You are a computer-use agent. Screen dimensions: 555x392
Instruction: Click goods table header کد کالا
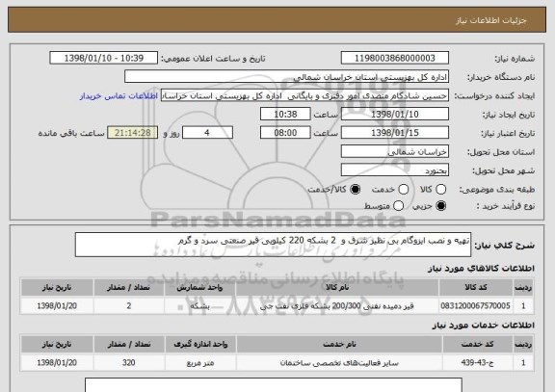click(476, 287)
